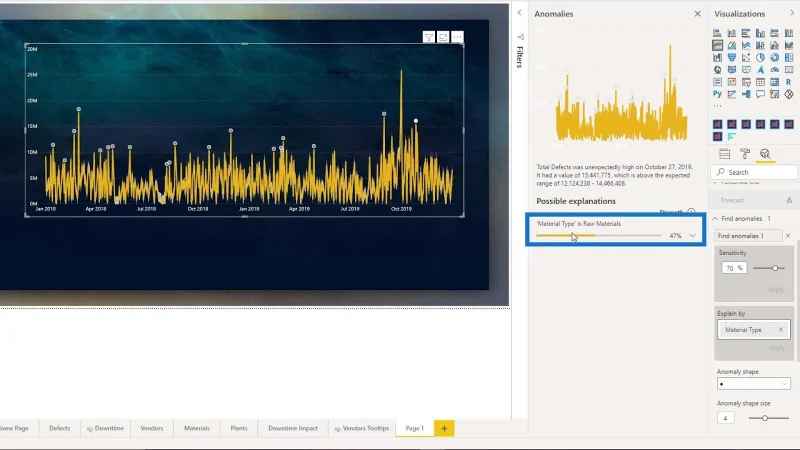Click the October 2019 highlighted anomaly marker
Image resolution: width=800 pixels, height=450 pixels.
[x=416, y=121]
